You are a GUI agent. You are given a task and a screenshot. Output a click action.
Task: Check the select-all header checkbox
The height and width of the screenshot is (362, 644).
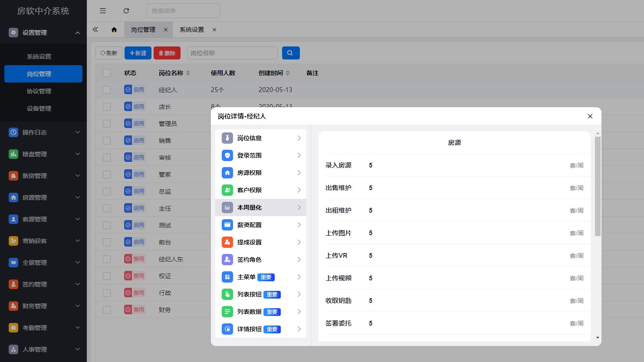click(x=107, y=73)
